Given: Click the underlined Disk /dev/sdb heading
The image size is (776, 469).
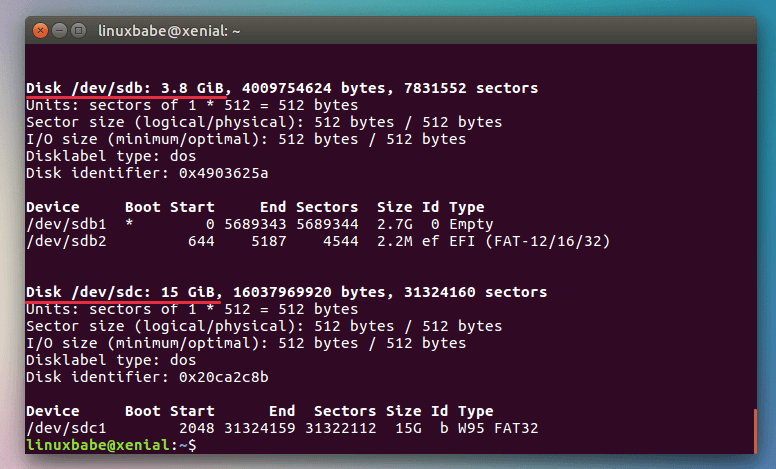Looking at the screenshot, I should pos(120,88).
